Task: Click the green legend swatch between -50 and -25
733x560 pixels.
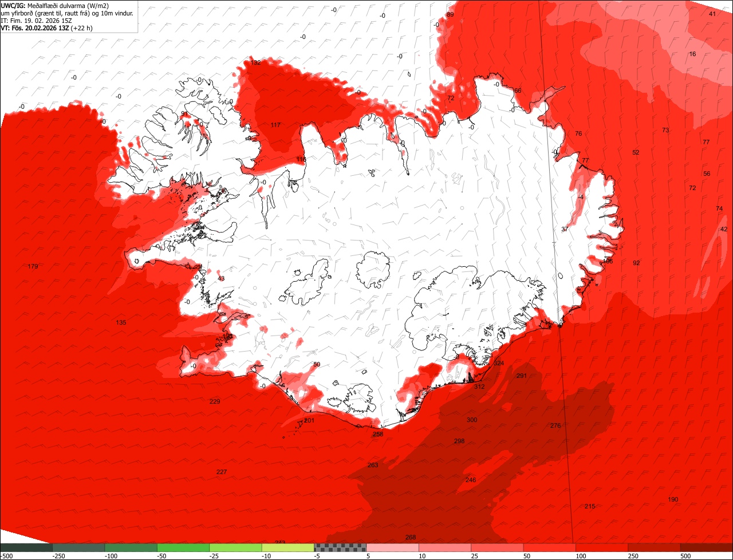Action: click(x=183, y=547)
